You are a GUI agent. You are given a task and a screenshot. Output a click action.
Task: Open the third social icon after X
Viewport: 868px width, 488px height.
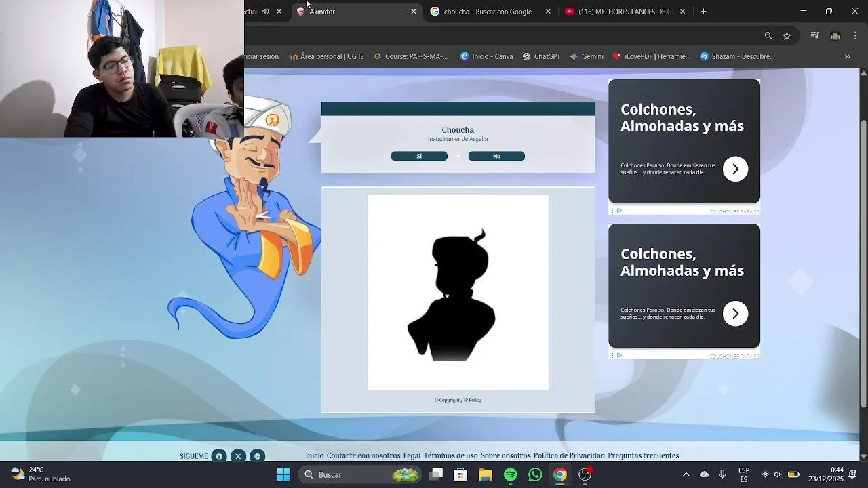257,456
